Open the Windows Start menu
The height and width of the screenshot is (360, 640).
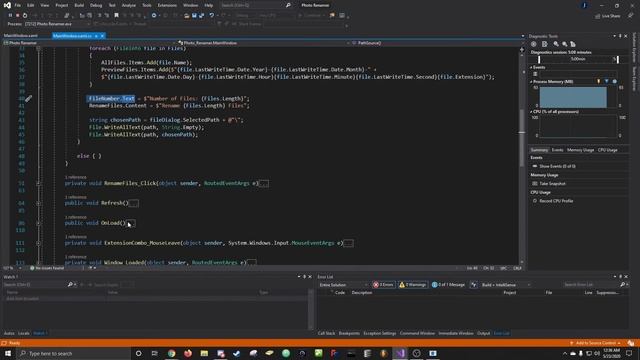pyautogui.click(x=8, y=353)
